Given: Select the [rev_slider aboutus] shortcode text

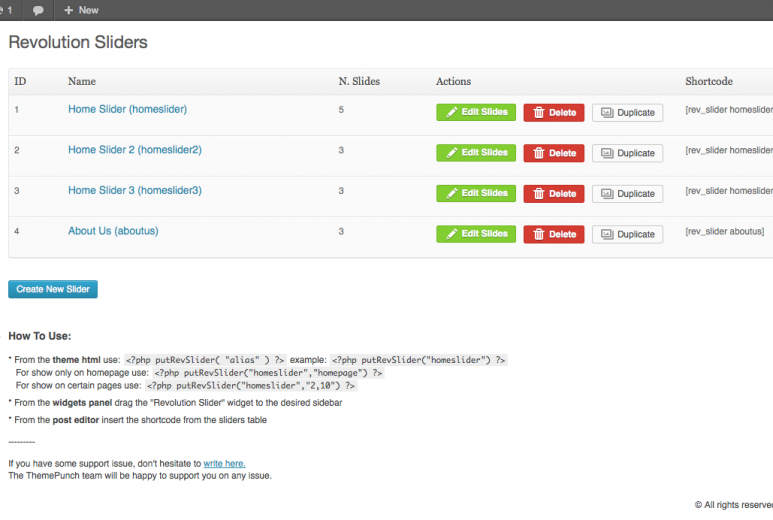Looking at the screenshot, I should coord(724,231).
